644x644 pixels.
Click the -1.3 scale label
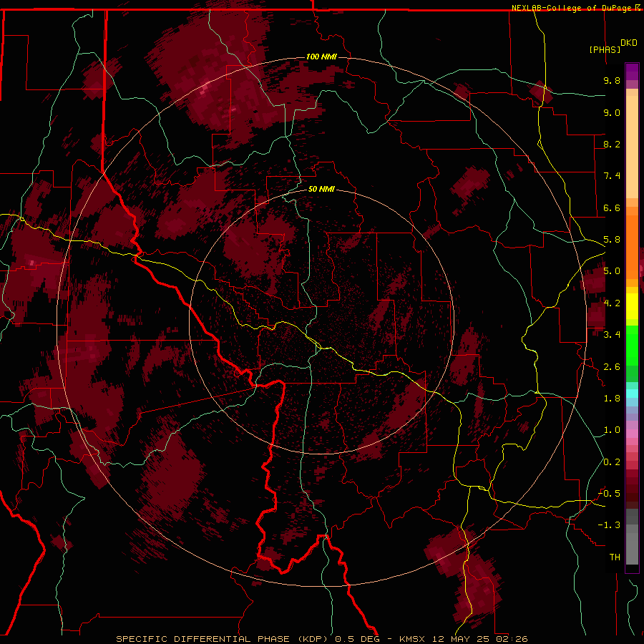point(609,525)
